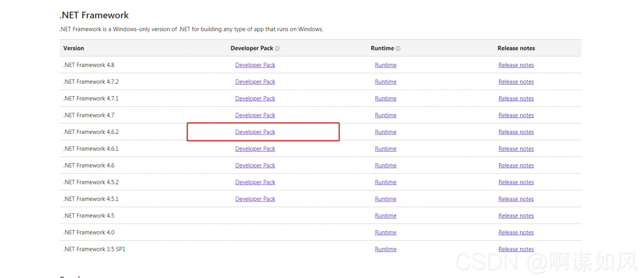Open Developer Pack for .NET Framework 4.6
This screenshot has width=644, height=278.
coord(255,165)
